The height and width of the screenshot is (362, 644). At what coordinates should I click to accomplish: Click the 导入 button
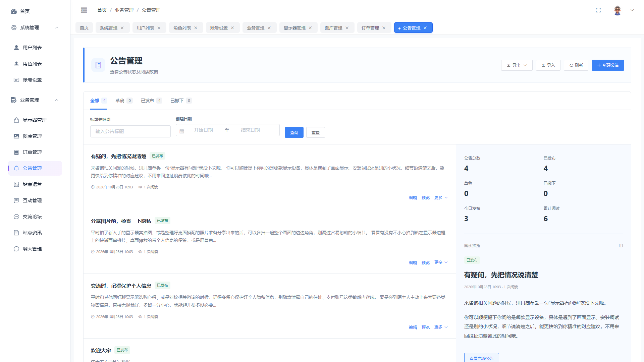548,65
